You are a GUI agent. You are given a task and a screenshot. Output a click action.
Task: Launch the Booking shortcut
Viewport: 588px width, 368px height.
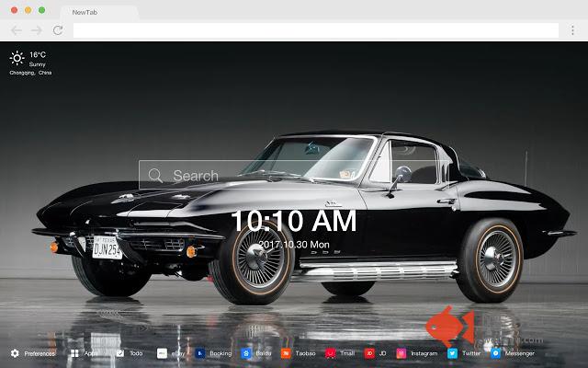pos(200,353)
